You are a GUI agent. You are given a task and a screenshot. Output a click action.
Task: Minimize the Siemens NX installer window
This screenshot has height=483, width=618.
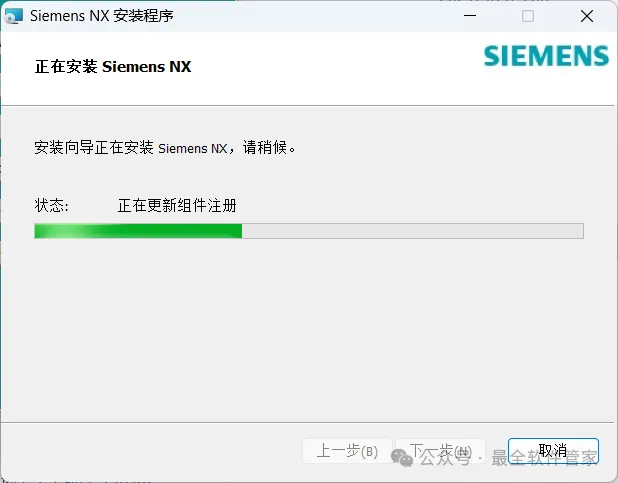[x=470, y=16]
